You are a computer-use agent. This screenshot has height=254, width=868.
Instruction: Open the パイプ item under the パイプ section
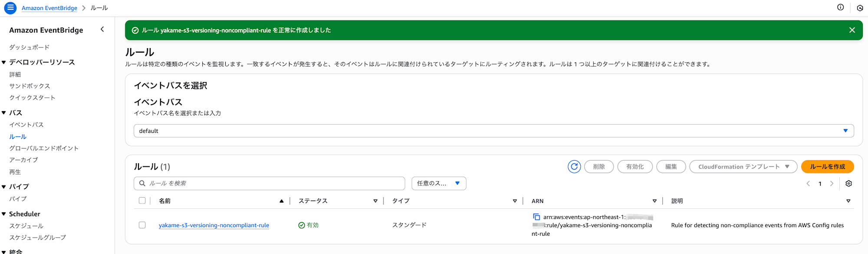click(18, 199)
